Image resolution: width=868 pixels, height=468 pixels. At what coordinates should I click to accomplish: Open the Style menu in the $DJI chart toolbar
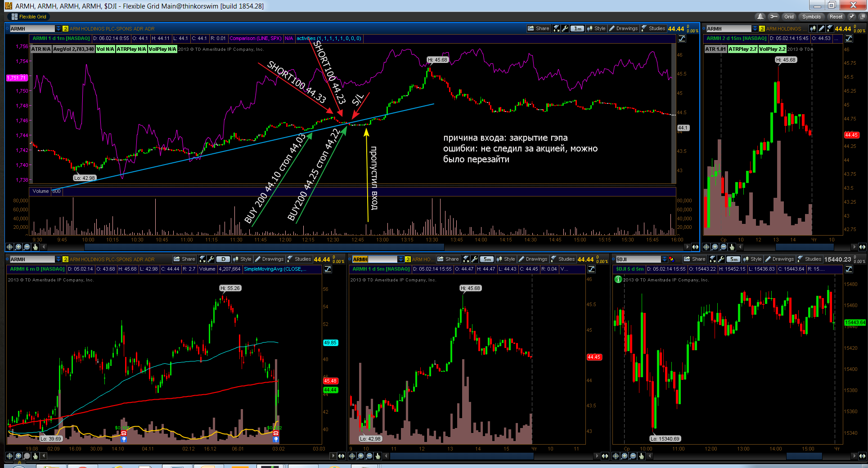coord(752,259)
